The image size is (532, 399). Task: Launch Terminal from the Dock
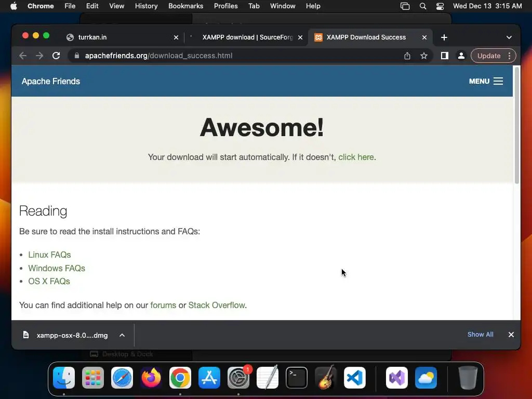coord(297,378)
